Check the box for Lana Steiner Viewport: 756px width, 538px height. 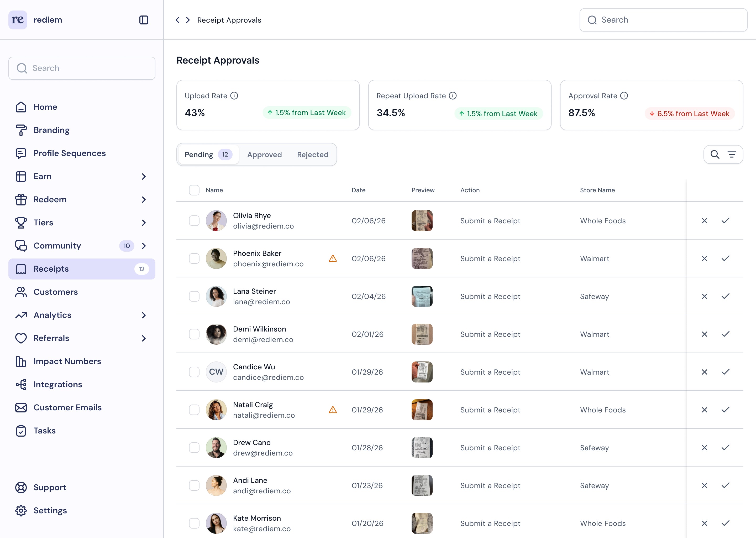click(194, 296)
